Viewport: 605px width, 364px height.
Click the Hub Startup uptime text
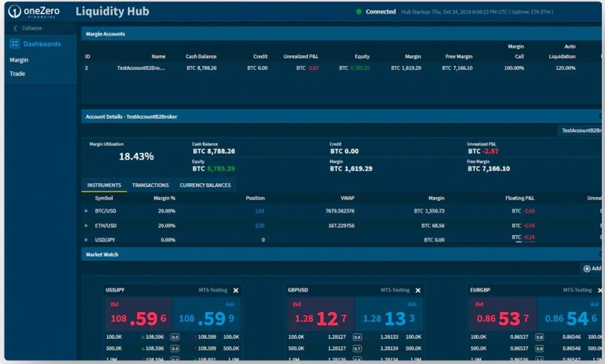click(477, 12)
